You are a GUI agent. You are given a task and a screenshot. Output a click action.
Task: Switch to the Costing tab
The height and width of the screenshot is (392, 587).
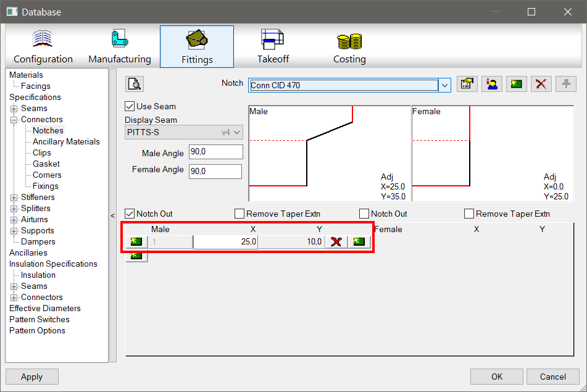point(349,46)
